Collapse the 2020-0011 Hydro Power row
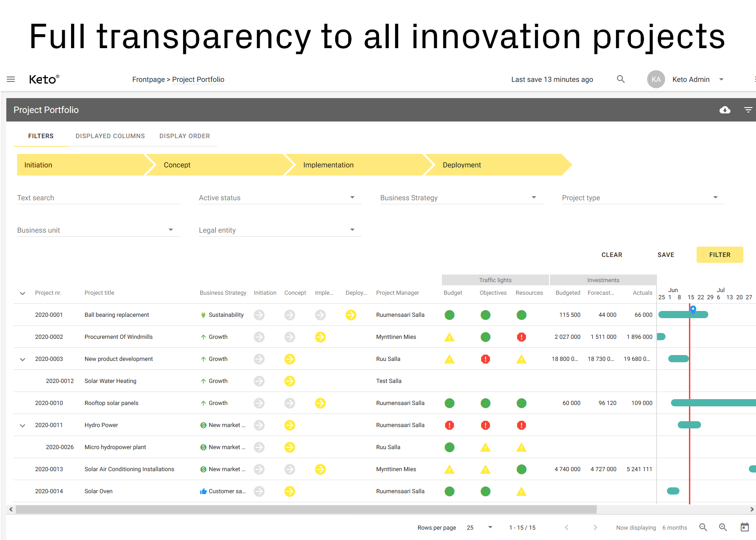Screen dimensions: 756x540 (22, 425)
